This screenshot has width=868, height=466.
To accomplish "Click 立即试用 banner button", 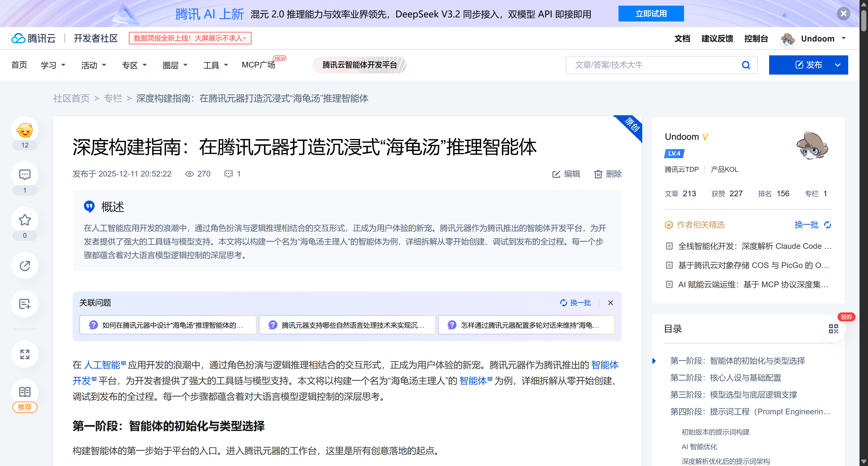I will click(651, 14).
